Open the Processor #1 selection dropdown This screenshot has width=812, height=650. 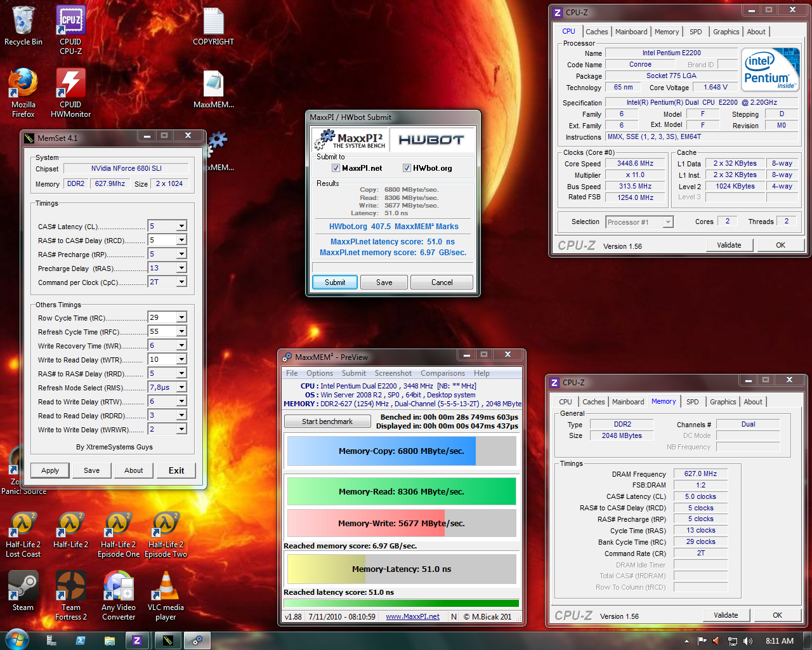[668, 222]
